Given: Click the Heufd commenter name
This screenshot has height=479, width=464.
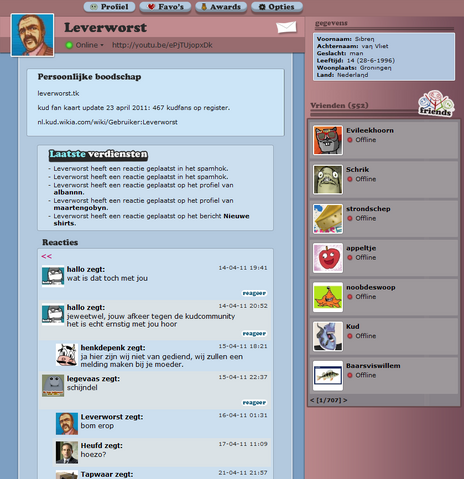Looking at the screenshot, I should coord(91,445).
